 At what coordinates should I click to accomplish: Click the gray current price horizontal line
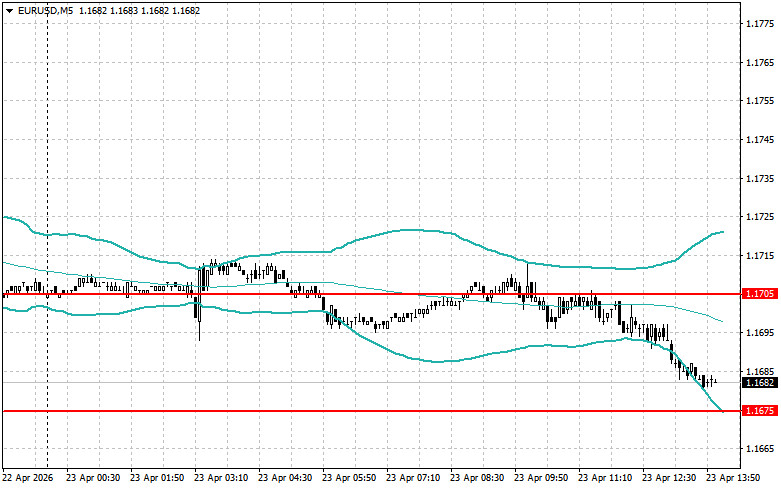[x=372, y=382]
